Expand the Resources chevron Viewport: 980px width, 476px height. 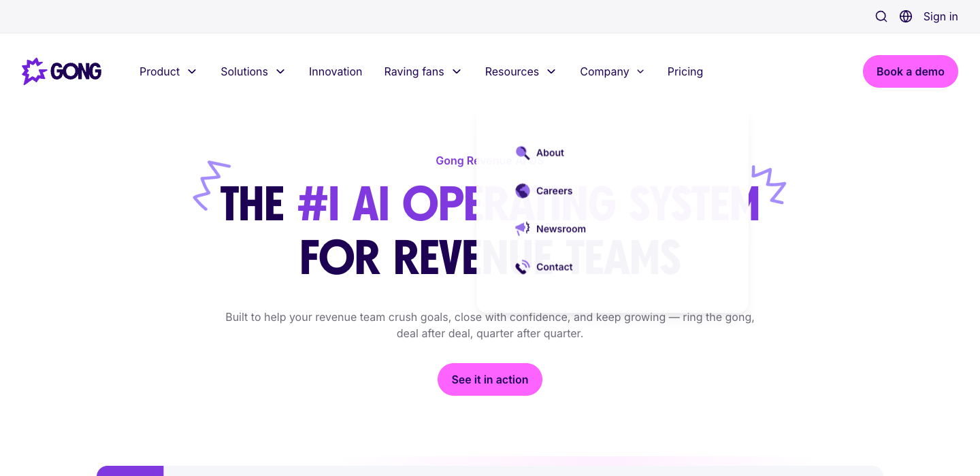click(551, 71)
